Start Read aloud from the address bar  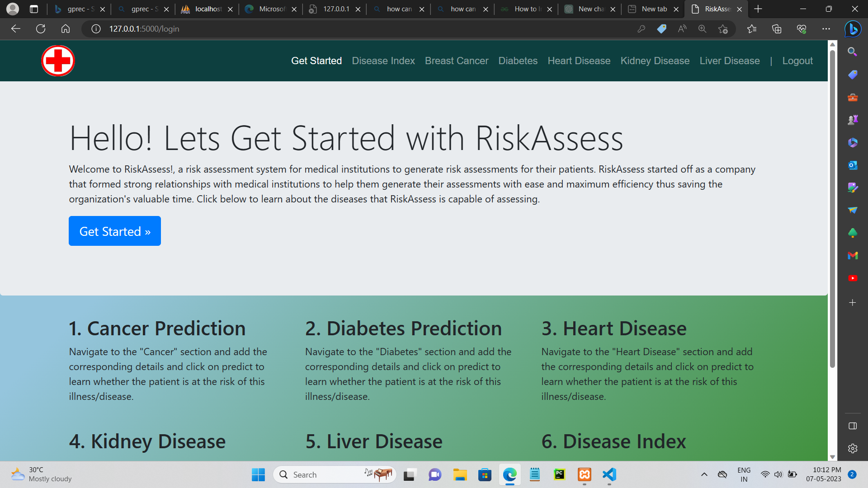pyautogui.click(x=682, y=28)
